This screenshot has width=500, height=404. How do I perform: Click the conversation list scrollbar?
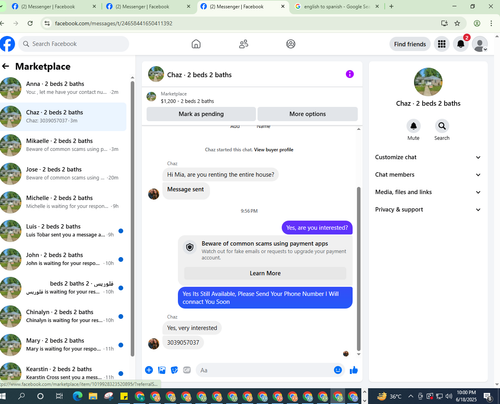[x=132, y=218]
